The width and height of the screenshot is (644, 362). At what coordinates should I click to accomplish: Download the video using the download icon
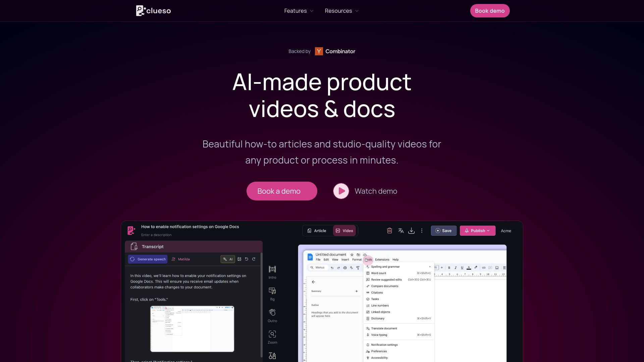tap(411, 231)
